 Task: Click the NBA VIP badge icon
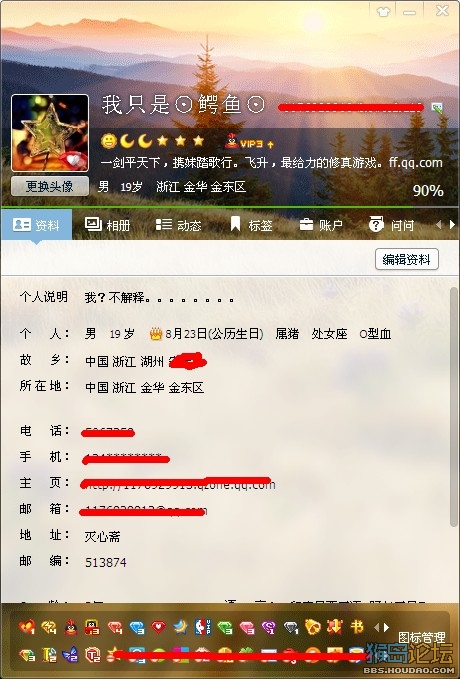[x=203, y=627]
